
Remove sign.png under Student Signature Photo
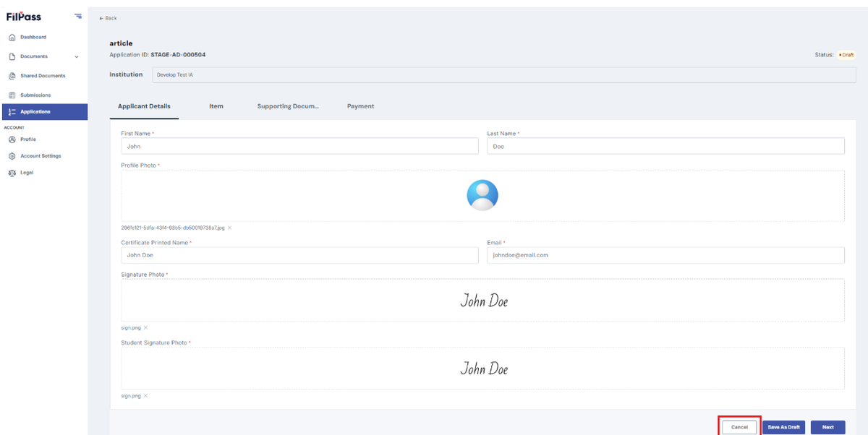click(x=145, y=396)
